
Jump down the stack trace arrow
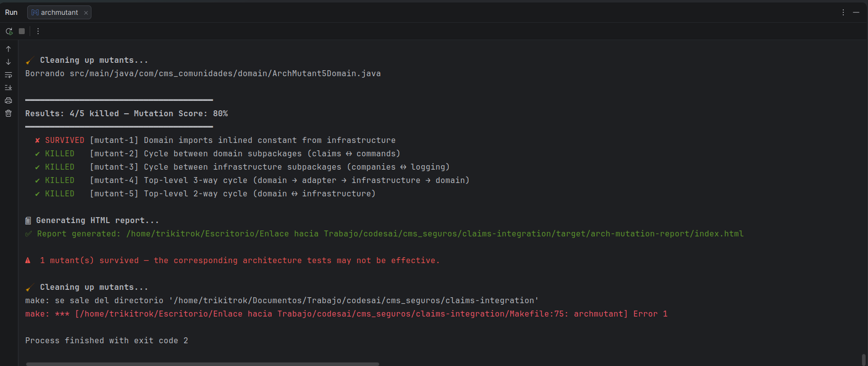pyautogui.click(x=8, y=62)
